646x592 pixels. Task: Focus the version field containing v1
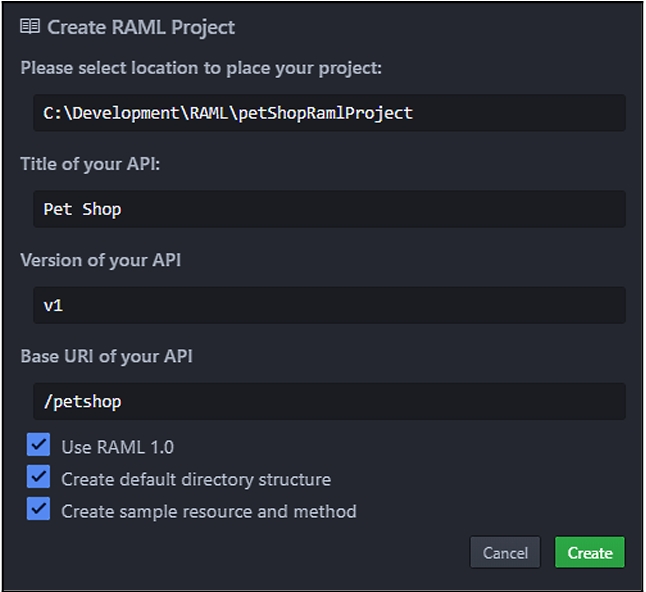328,305
